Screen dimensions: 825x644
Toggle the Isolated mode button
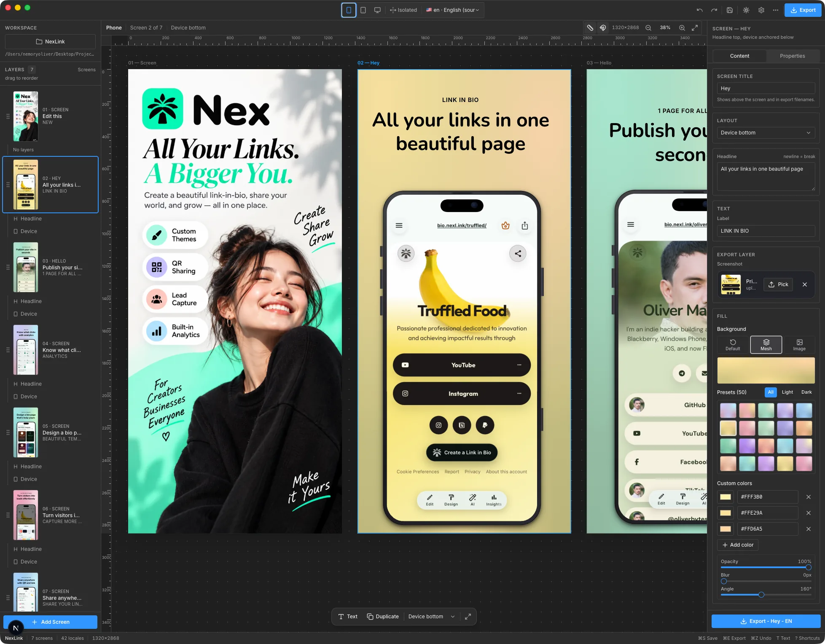[x=403, y=10]
